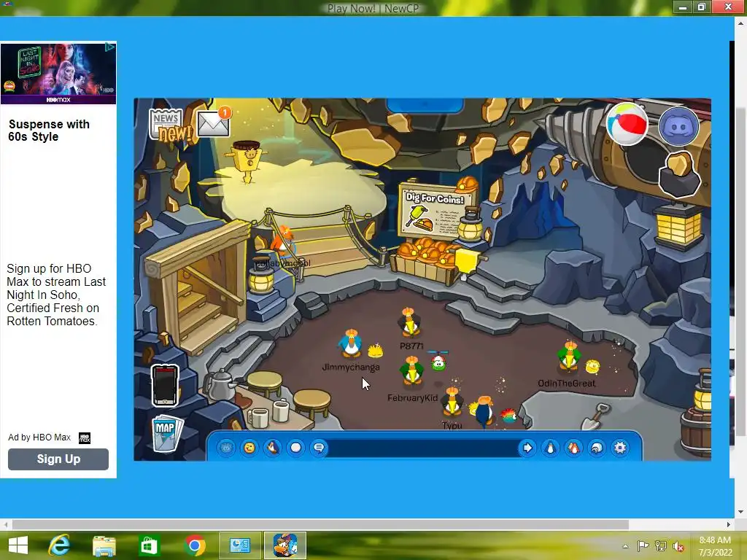The image size is (747, 560).
Task: Click the HBO Max ad image
Action: 58,74
